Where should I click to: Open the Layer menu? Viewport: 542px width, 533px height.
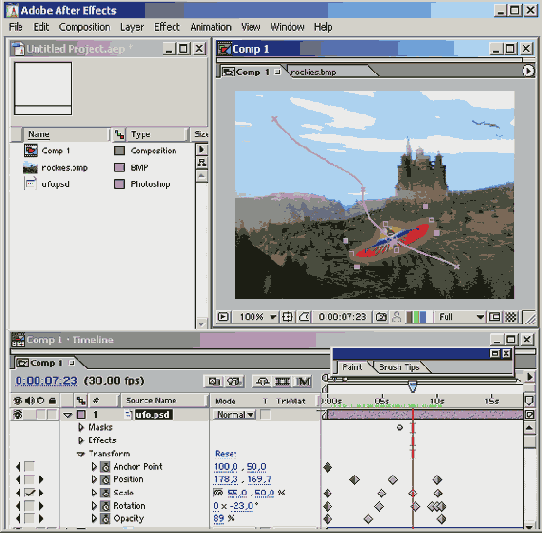[x=132, y=27]
